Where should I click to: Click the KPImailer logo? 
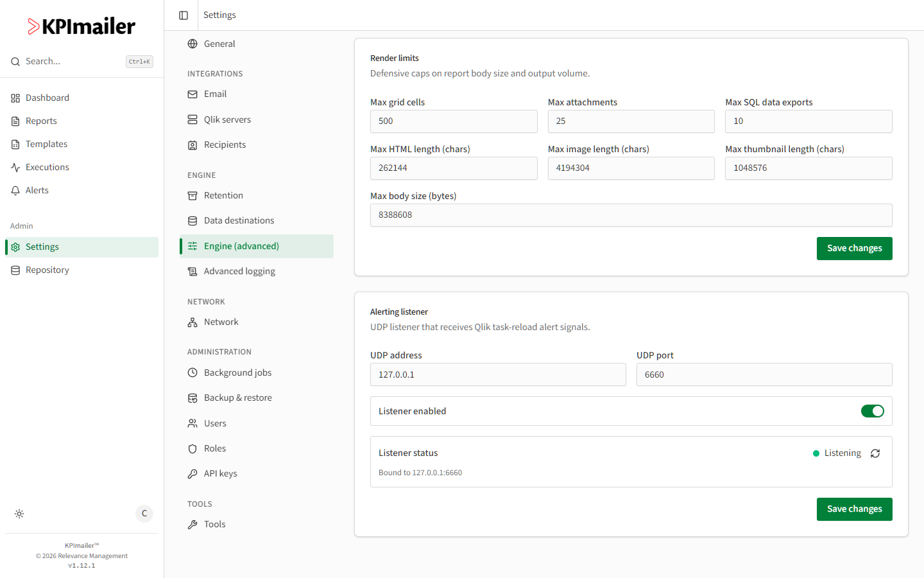click(x=81, y=26)
